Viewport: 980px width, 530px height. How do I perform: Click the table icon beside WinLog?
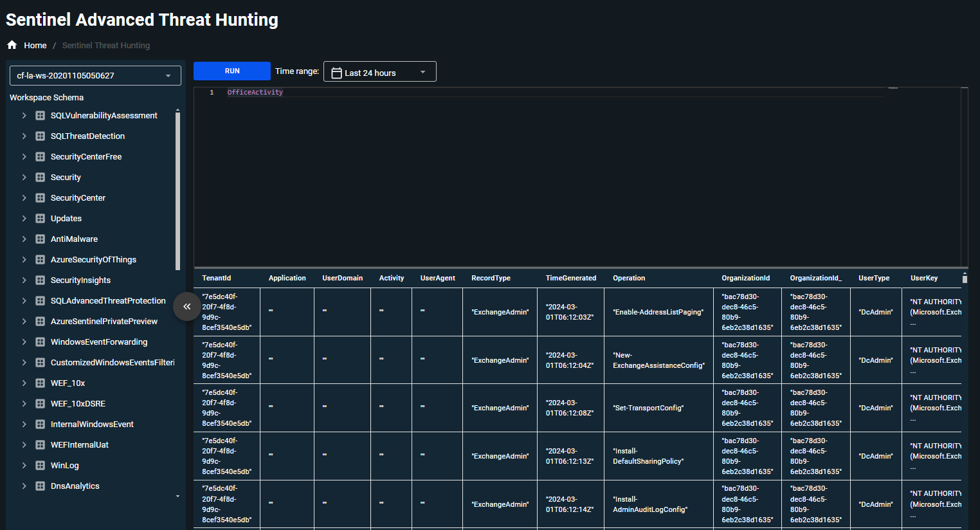pyautogui.click(x=39, y=465)
